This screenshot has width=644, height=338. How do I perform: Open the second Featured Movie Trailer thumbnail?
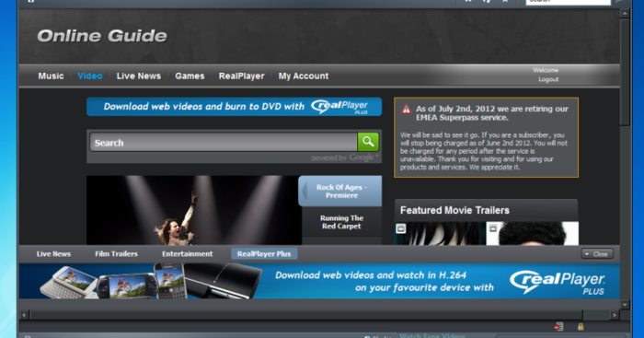(533, 234)
